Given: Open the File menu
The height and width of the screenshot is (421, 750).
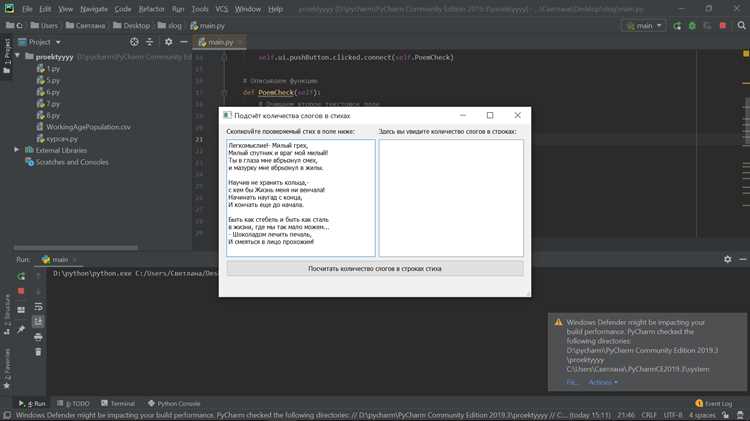Looking at the screenshot, I should coord(27,9).
